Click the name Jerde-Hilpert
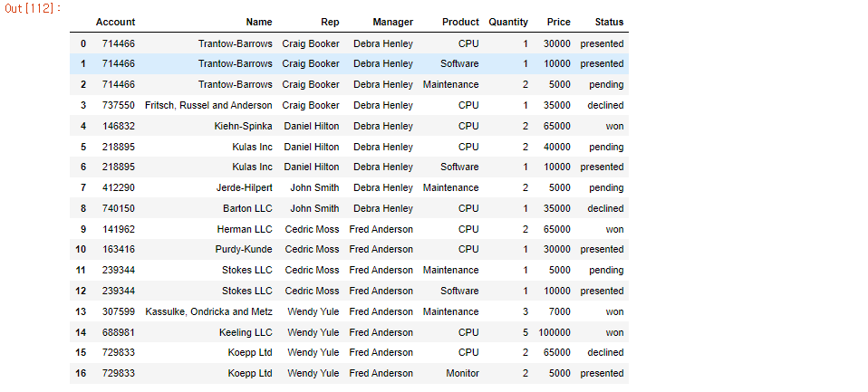868x392 pixels. (244, 187)
